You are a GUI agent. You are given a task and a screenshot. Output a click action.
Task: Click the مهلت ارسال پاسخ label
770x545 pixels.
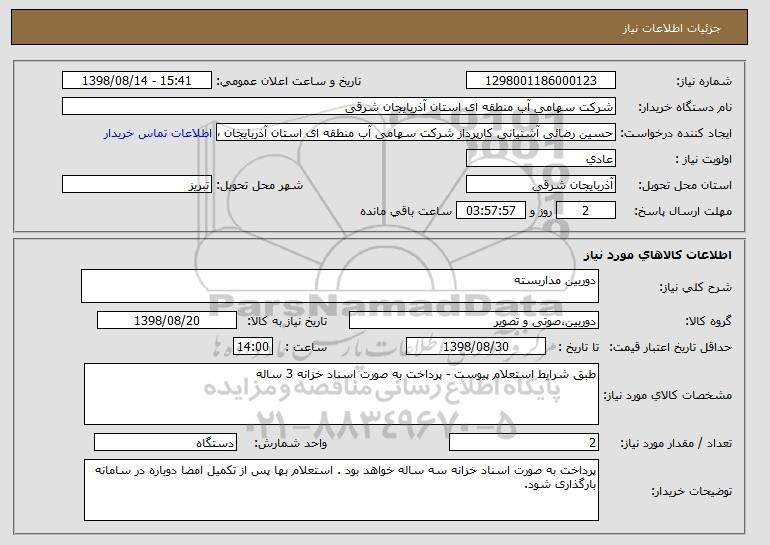pos(683,212)
